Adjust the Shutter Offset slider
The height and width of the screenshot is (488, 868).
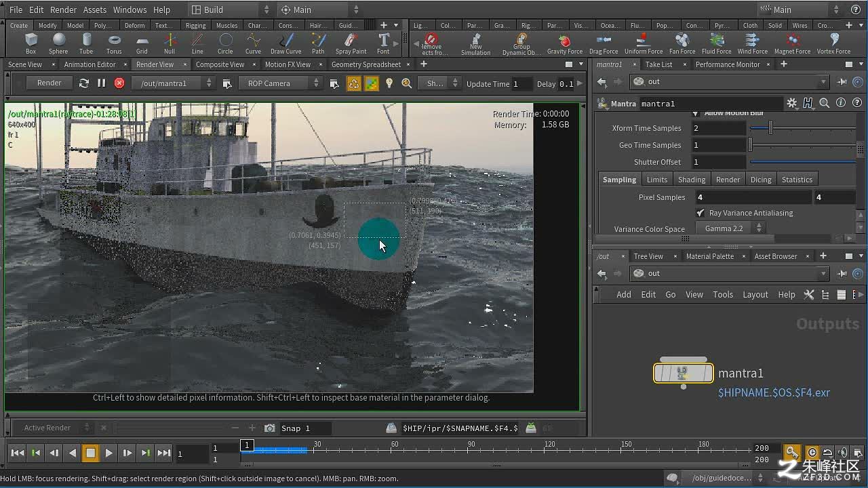(x=803, y=162)
